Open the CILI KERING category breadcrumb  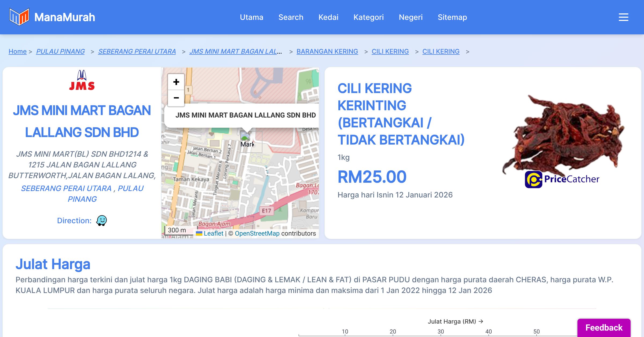390,51
